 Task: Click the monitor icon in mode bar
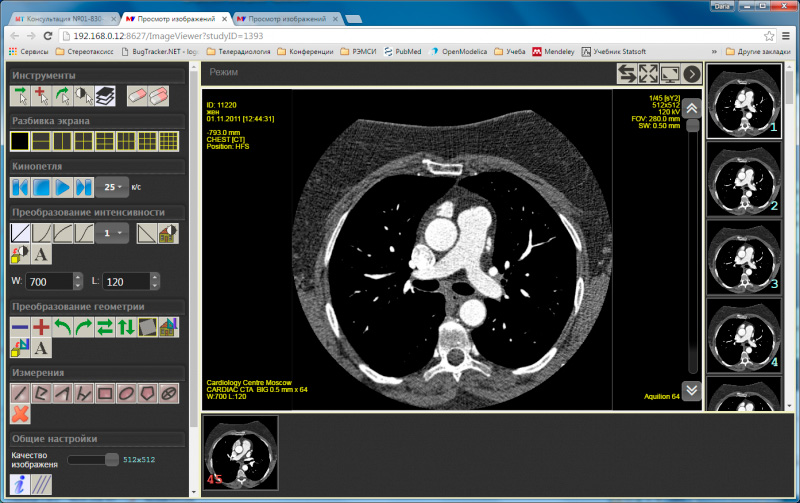(670, 74)
